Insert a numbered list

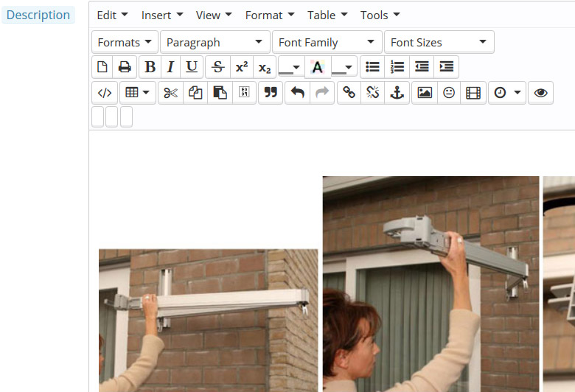(x=397, y=67)
